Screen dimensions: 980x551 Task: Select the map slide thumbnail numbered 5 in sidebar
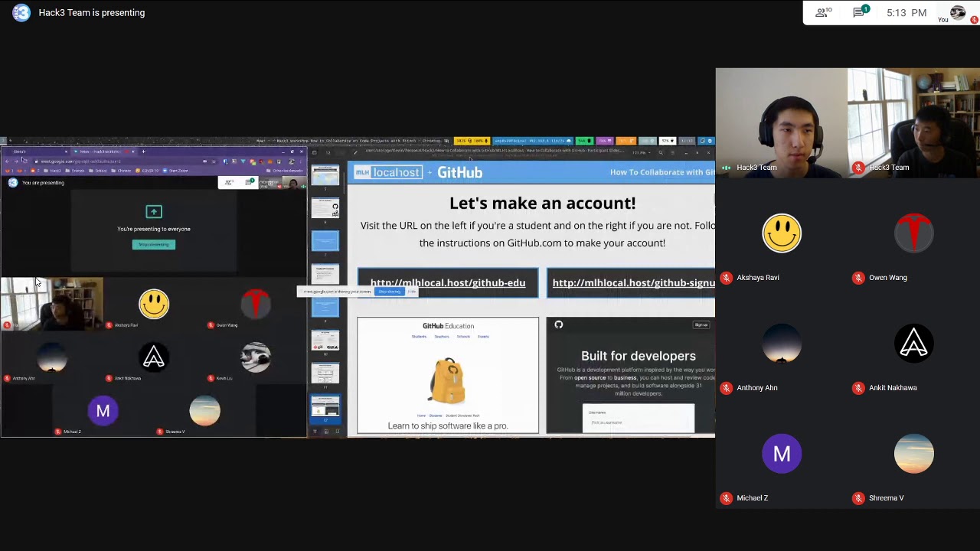[325, 174]
